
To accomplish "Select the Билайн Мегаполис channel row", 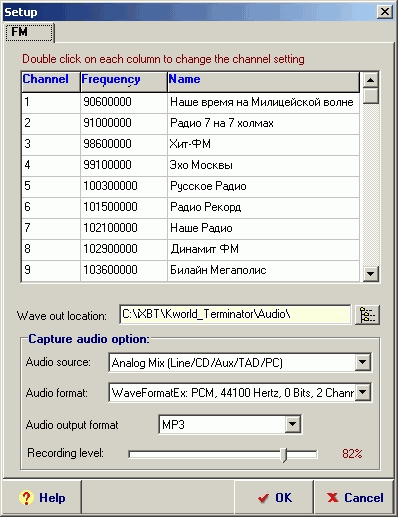I will tap(190, 270).
